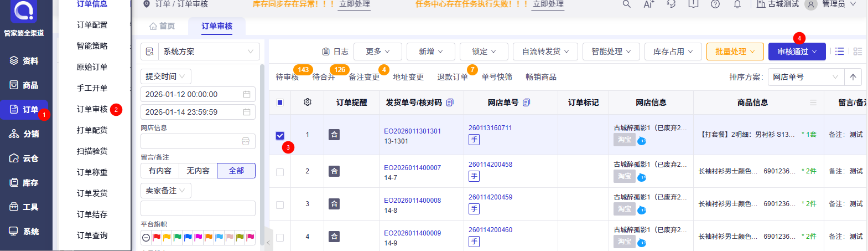
Task: Switch to the 首页 tab
Action: click(x=162, y=26)
